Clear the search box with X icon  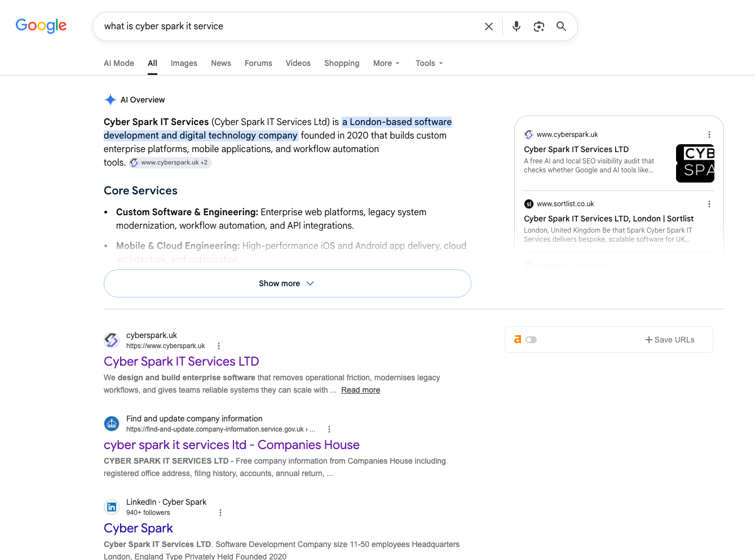pos(489,26)
